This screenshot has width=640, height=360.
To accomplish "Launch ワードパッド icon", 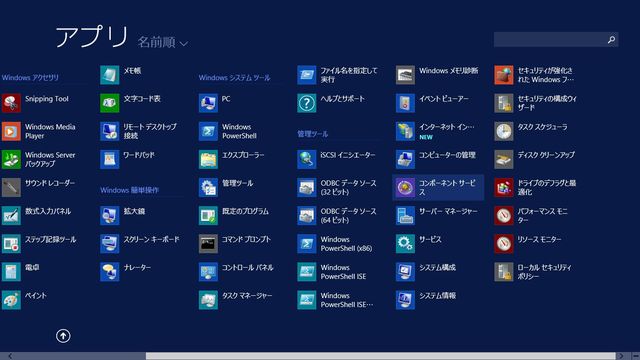I will [x=110, y=159].
